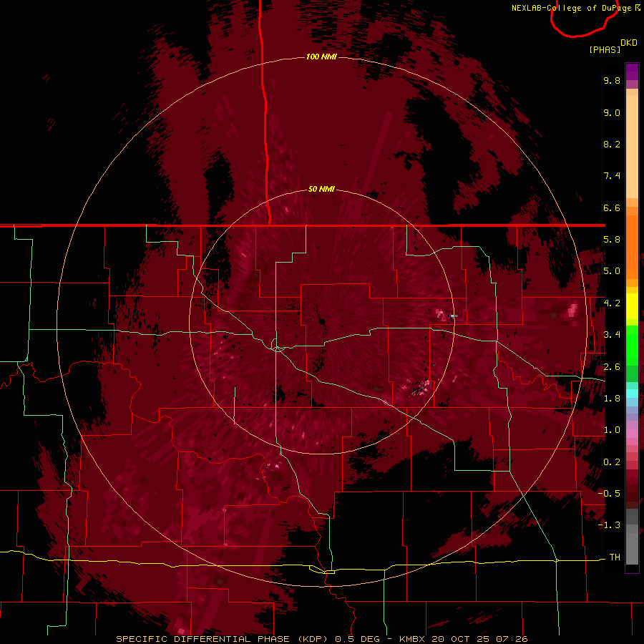Pick the pink segment of the color bar
644x644 pixels.
click(632, 434)
